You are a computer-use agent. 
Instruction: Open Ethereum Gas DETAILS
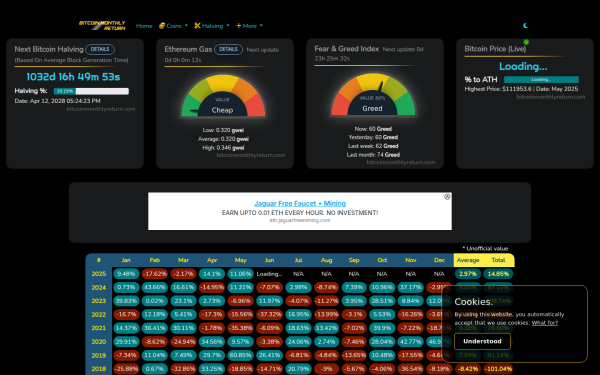228,49
